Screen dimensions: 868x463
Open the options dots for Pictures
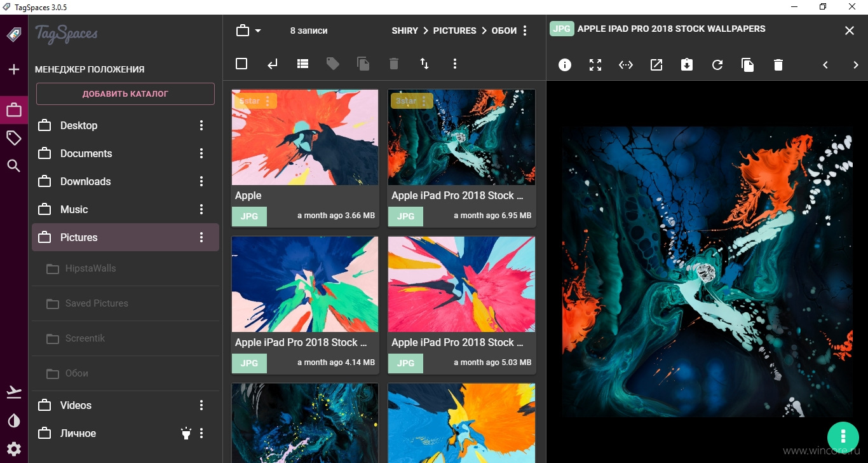click(201, 237)
